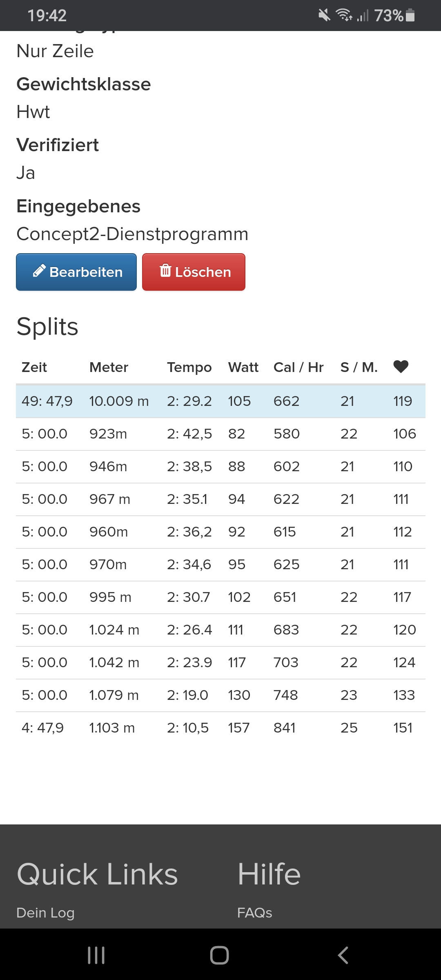Tap the Zeit column header
The height and width of the screenshot is (980, 441).
[34, 367]
